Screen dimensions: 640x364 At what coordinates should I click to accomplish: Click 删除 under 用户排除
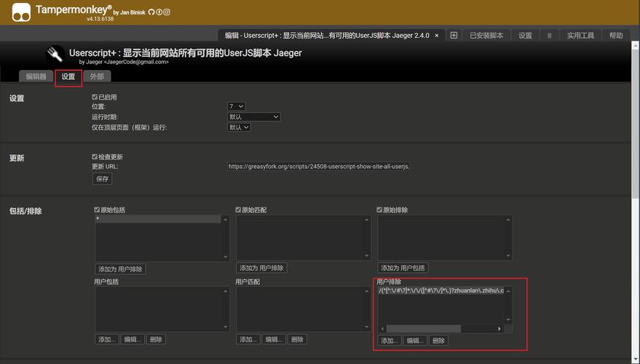point(439,341)
